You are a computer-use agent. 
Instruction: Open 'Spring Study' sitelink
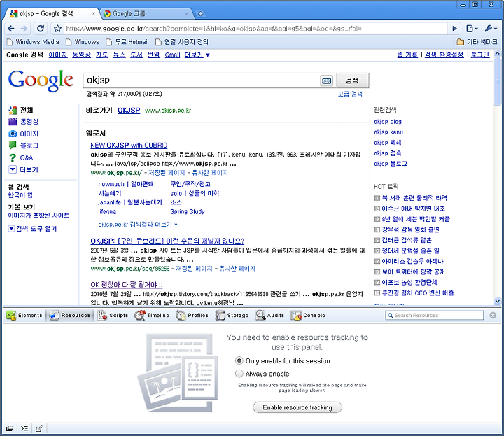coord(188,212)
